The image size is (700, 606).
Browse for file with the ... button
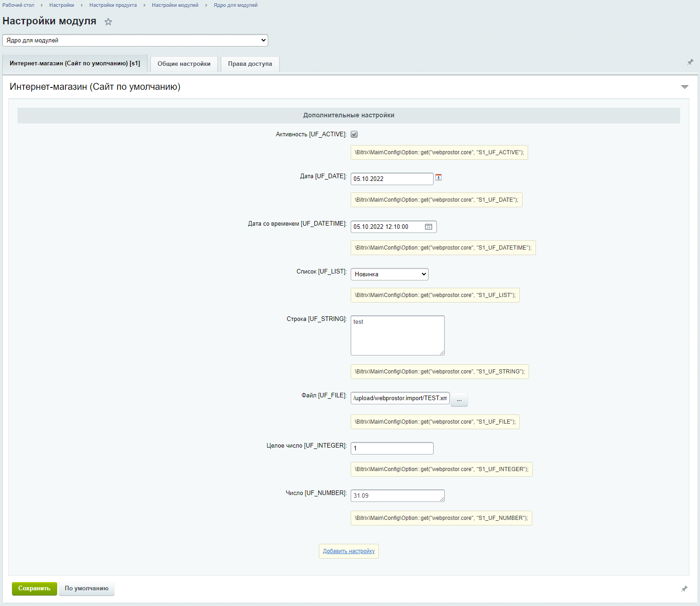(459, 400)
